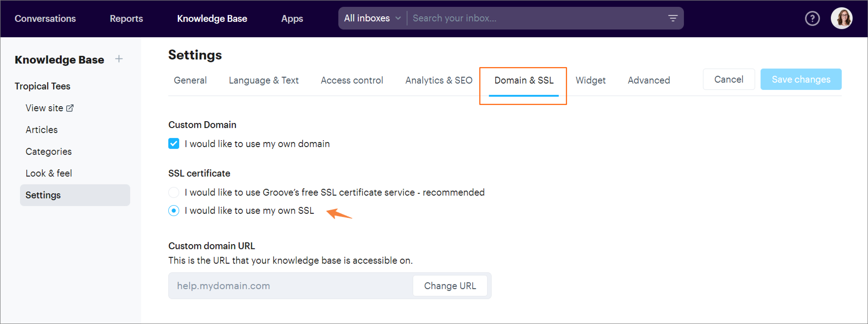
Task: Switch to the General settings tab
Action: 190,80
